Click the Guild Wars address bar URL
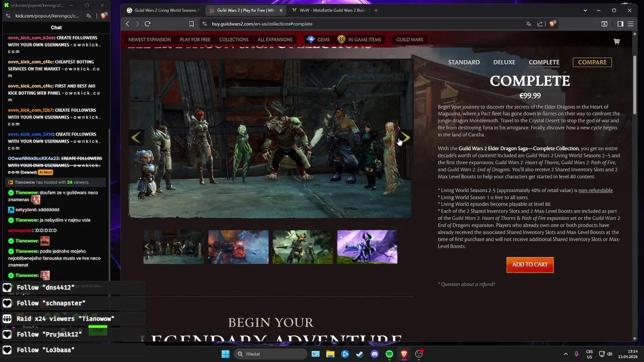Image resolution: width=644 pixels, height=362 pixels. pyautogui.click(x=262, y=24)
